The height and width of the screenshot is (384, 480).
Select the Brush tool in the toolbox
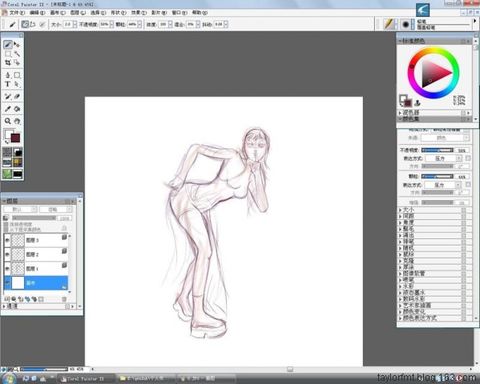click(x=8, y=45)
